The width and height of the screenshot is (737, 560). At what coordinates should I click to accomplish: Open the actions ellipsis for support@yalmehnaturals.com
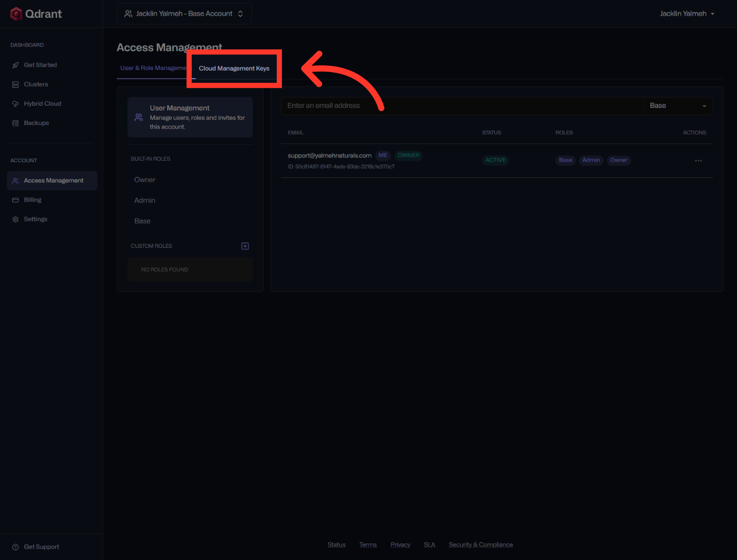pyautogui.click(x=698, y=161)
